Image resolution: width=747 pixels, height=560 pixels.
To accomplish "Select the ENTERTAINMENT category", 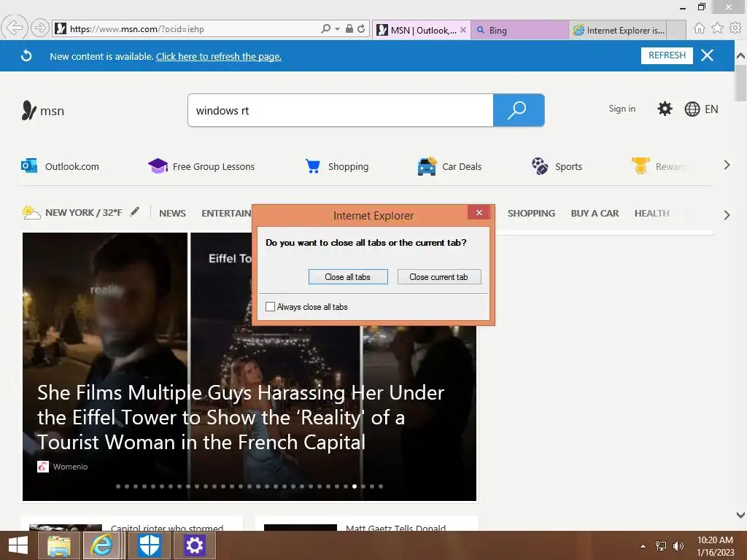I will point(226,214).
